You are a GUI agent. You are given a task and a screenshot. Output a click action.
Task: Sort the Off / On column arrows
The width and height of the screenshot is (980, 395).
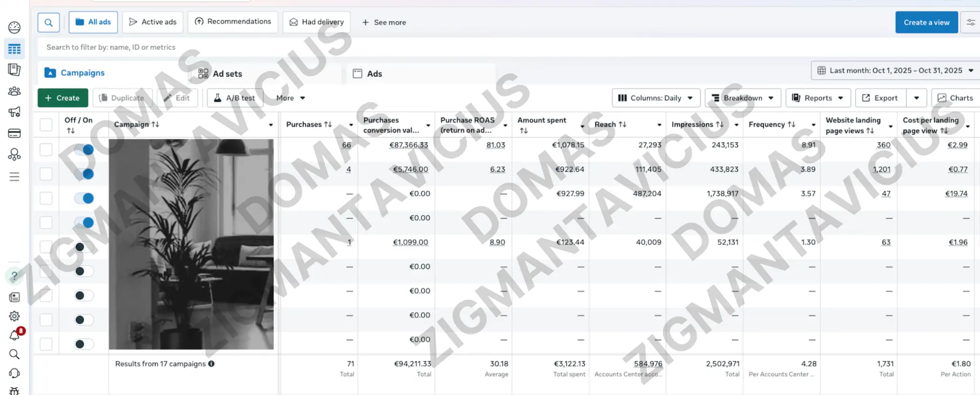tap(71, 131)
